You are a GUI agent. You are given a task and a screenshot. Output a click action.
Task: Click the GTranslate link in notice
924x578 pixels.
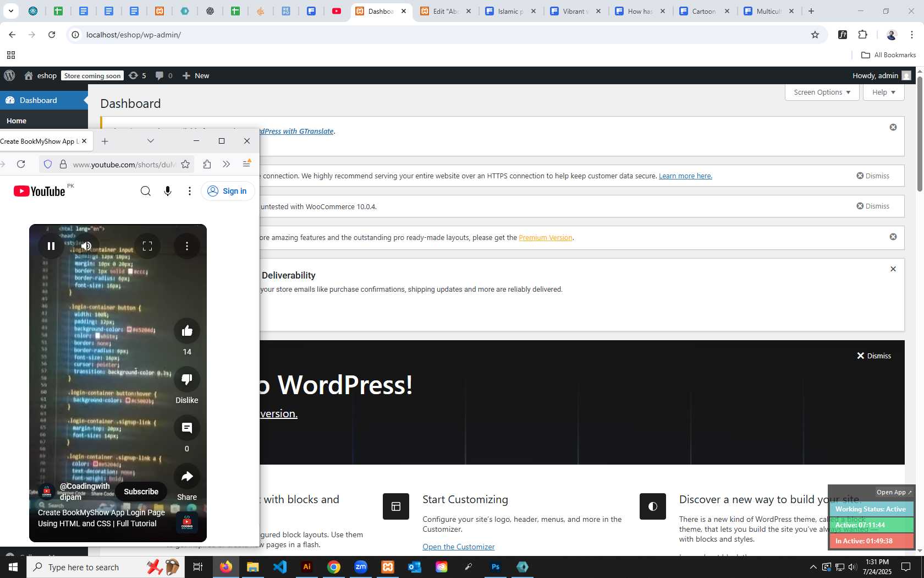pos(297,131)
